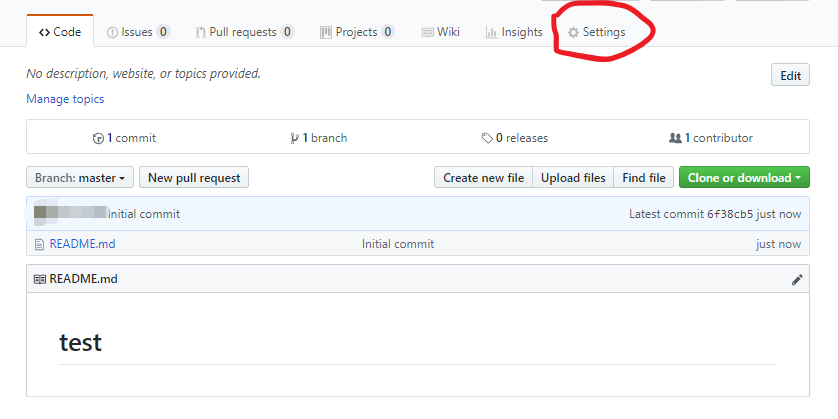This screenshot has width=838, height=419.
Task: Open the Wiki tab
Action: tap(440, 32)
